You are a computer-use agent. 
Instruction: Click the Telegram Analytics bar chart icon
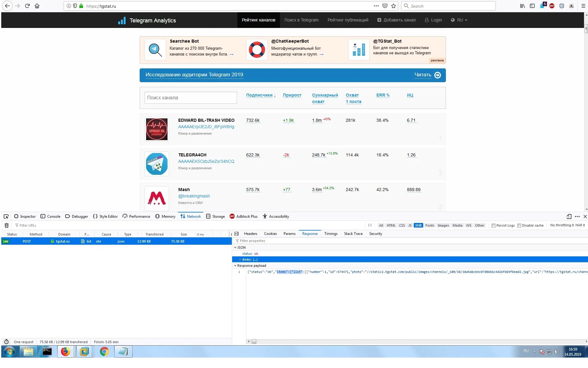pyautogui.click(x=122, y=20)
